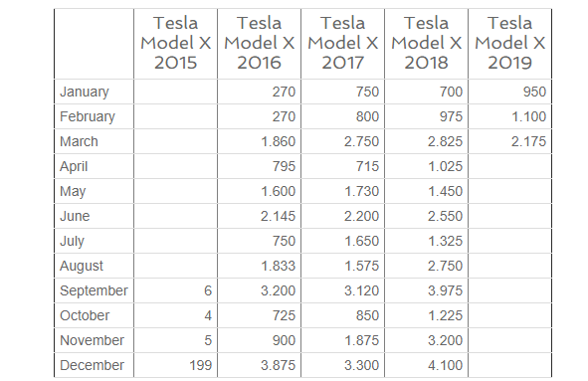The height and width of the screenshot is (381, 588).
Task: Select the Tesla Model X 2019 column header
Action: pos(510,44)
